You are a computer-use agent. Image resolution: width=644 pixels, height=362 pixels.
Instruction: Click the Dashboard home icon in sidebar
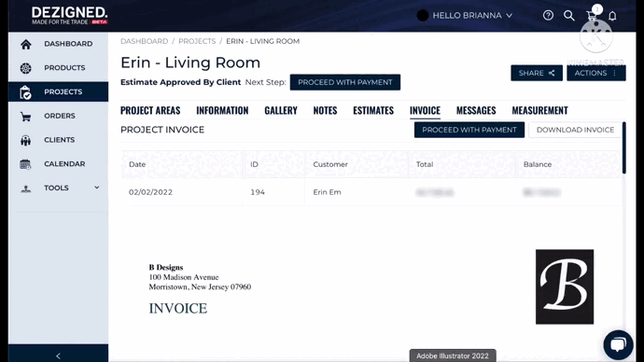coord(26,44)
